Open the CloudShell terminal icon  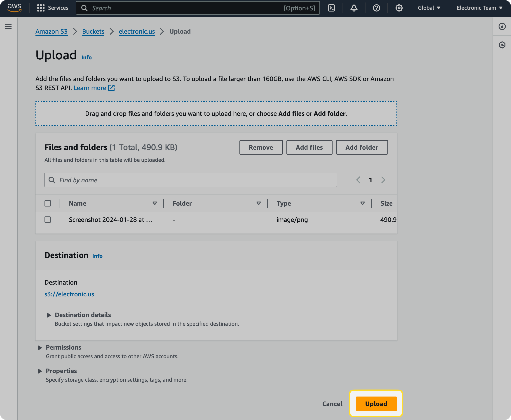pyautogui.click(x=331, y=8)
